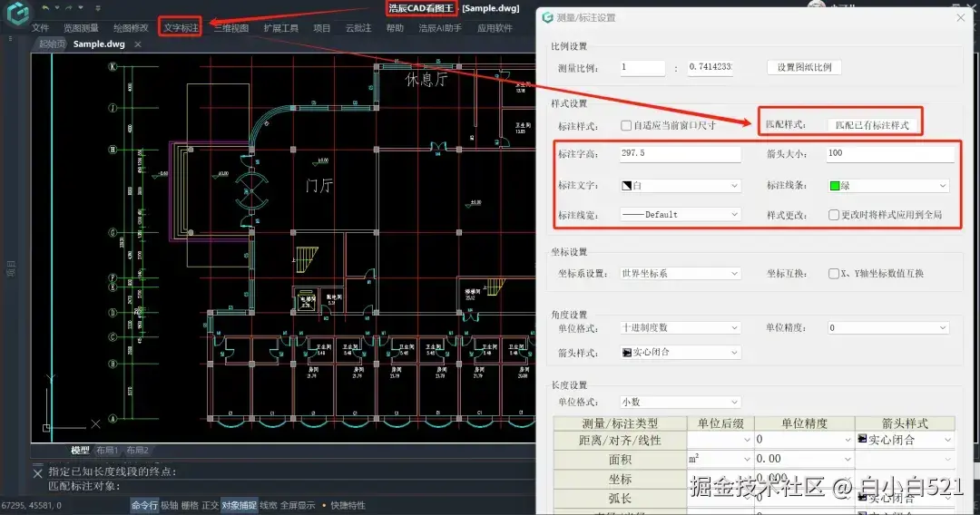This screenshot has width=980, height=515.
Task: Click the coordinates readout 67295, 45581, 0
Action: click(31, 505)
